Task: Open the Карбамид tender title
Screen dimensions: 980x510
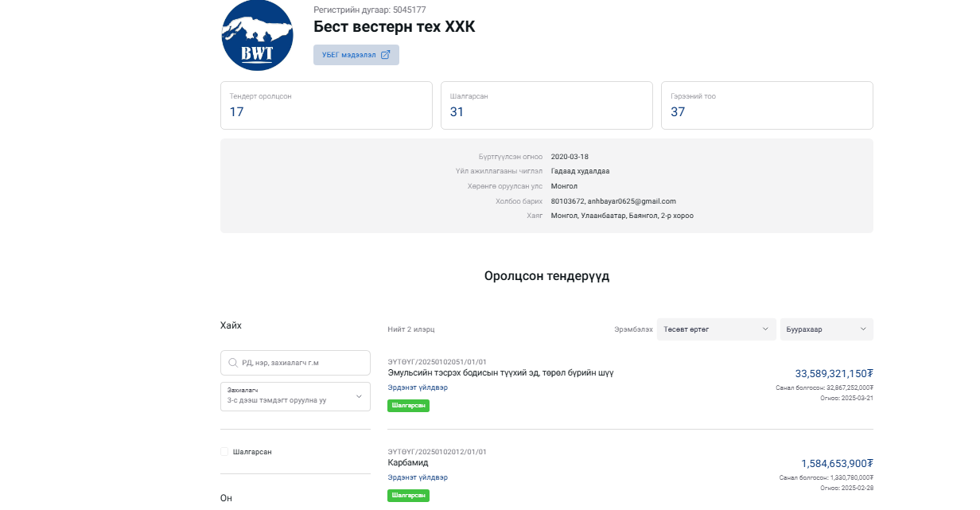Action: click(408, 462)
